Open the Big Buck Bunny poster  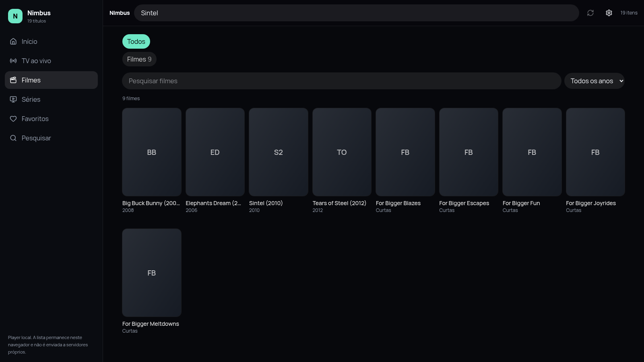point(152,152)
